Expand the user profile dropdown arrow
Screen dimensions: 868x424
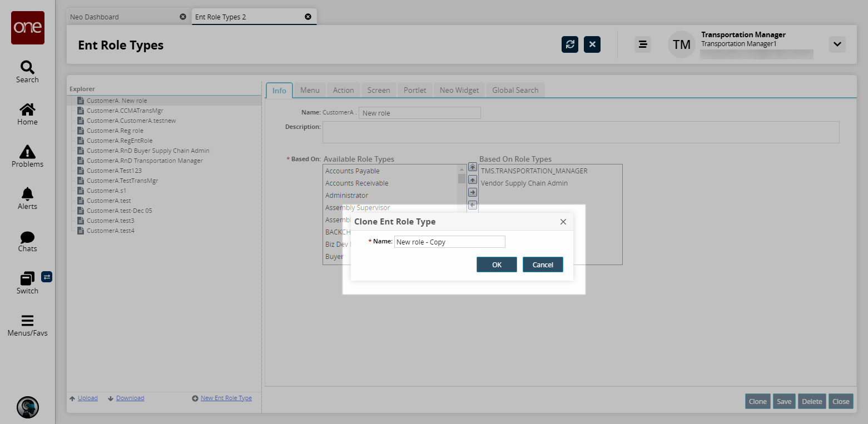pos(837,44)
